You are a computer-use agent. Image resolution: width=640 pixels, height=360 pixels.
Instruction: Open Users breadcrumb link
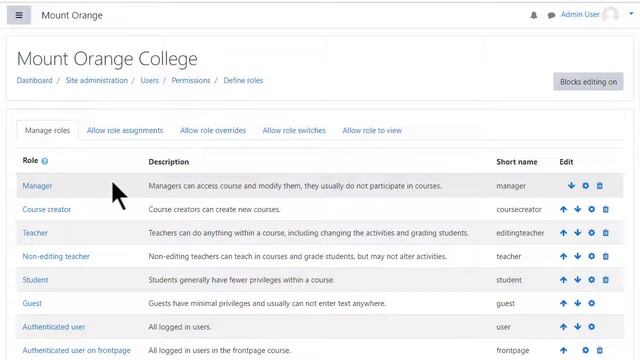coord(149,80)
